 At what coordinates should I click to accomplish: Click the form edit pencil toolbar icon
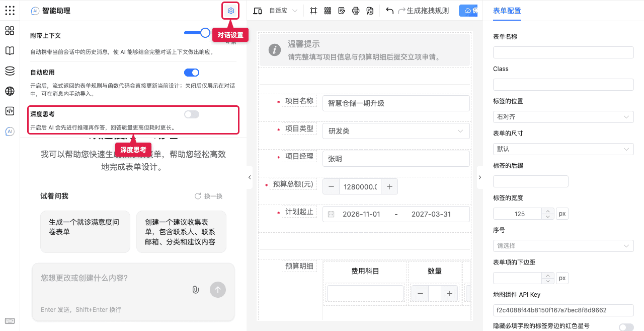pyautogui.click(x=342, y=11)
